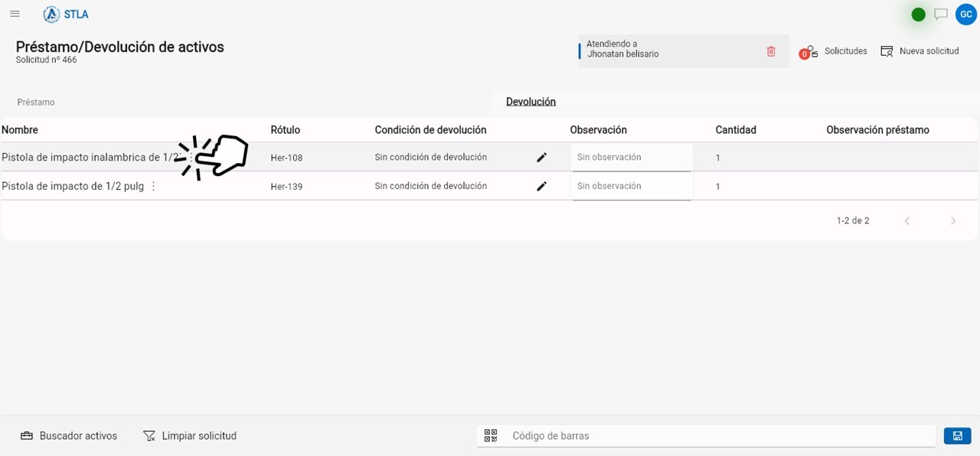This screenshot has height=456, width=980.
Task: Focus the Código de barras field
Action: click(720, 436)
